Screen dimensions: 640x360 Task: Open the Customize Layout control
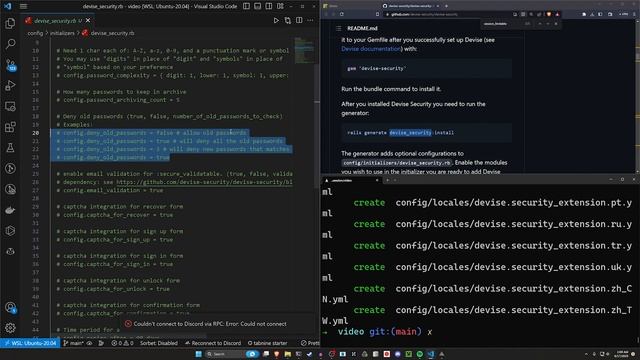(x=280, y=6)
